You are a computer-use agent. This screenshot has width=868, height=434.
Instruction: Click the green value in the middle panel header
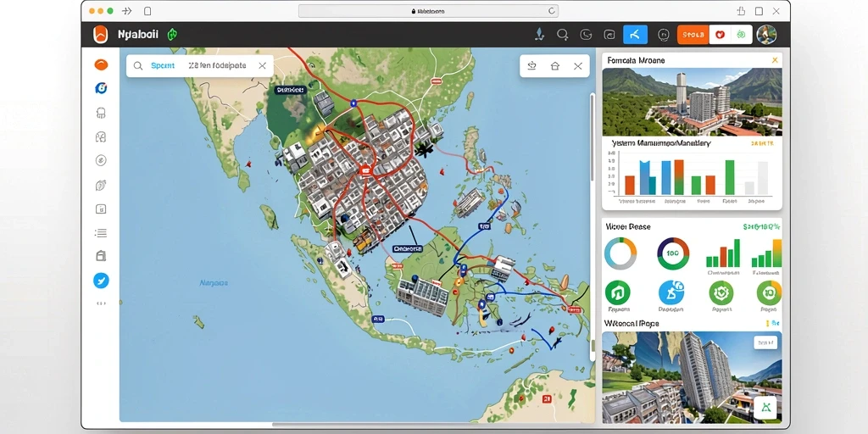coord(762,227)
